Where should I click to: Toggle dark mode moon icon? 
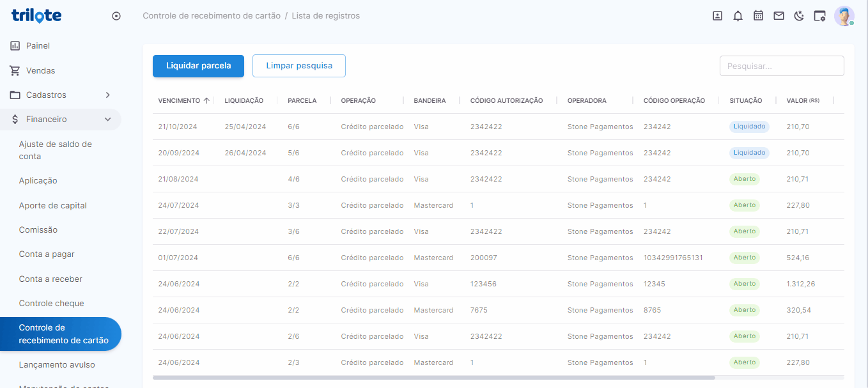[799, 16]
